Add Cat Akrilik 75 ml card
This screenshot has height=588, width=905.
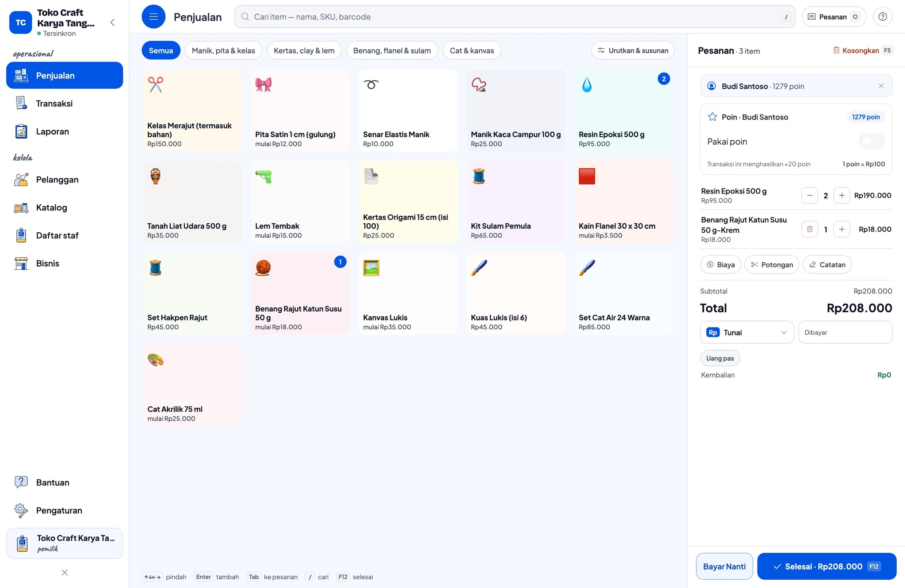coord(192,386)
